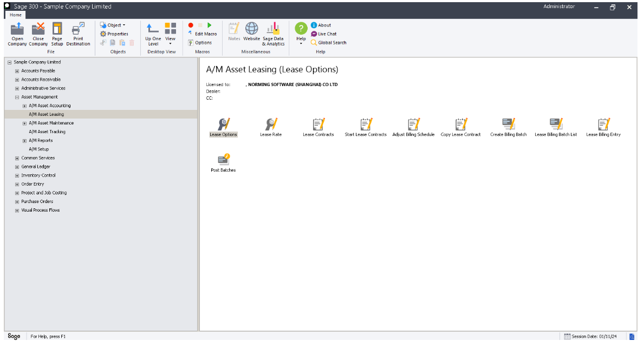Launch Start Lease Contracts
644x347 pixels.
(366, 127)
